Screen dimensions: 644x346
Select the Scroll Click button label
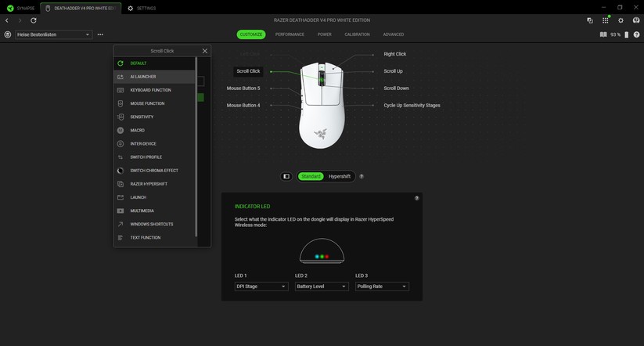pyautogui.click(x=248, y=71)
